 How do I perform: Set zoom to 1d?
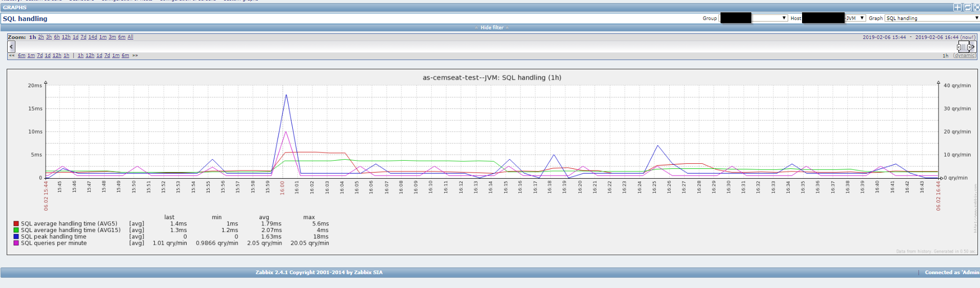[75, 37]
